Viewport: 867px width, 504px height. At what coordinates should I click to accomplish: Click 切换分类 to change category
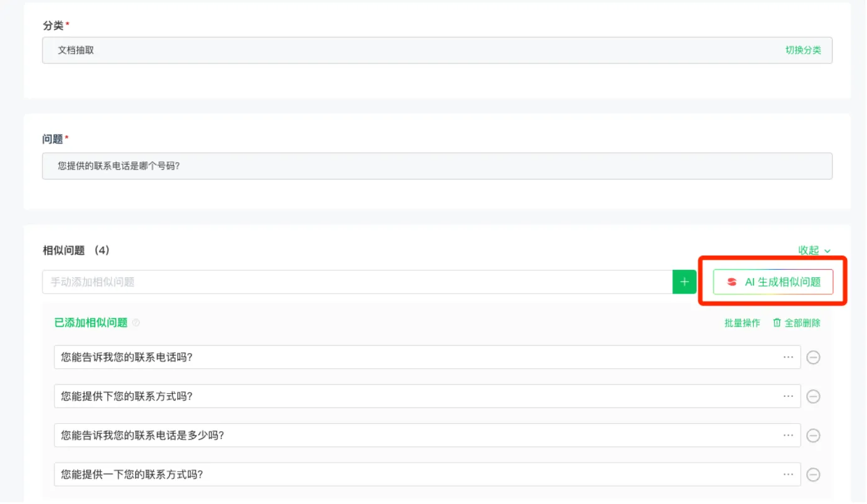(803, 50)
